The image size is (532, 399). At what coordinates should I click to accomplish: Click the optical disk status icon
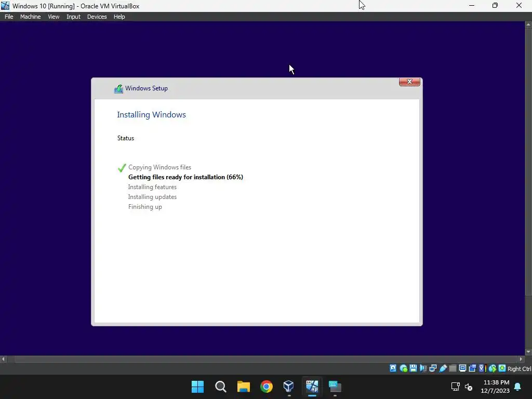403,368
